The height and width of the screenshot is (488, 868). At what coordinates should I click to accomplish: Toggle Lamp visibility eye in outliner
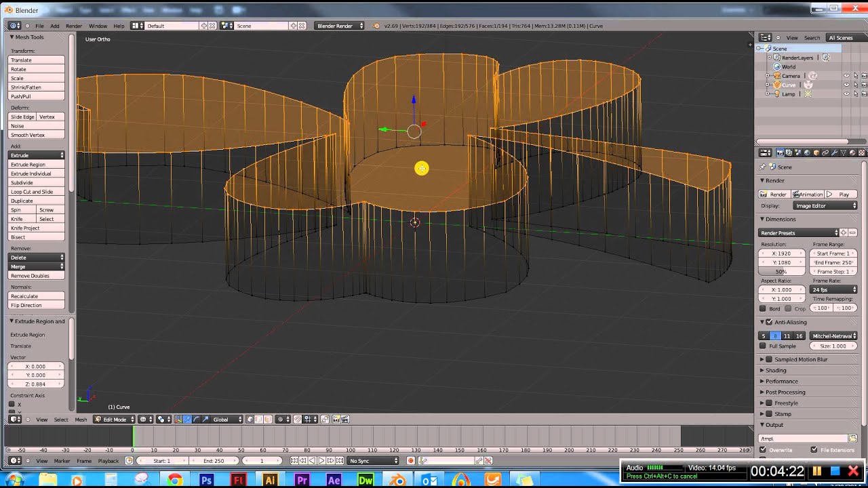tap(846, 94)
